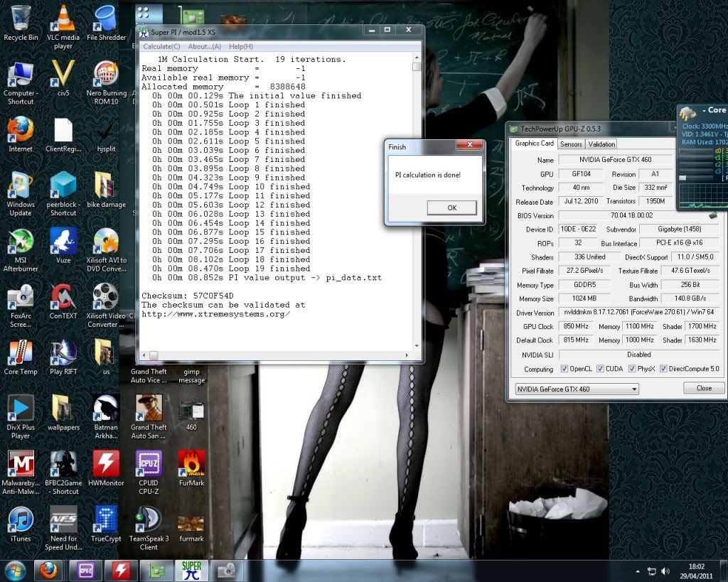This screenshot has height=582, width=728.
Task: Click the BIOS save chip icon in GPU-Z
Action: point(712,215)
